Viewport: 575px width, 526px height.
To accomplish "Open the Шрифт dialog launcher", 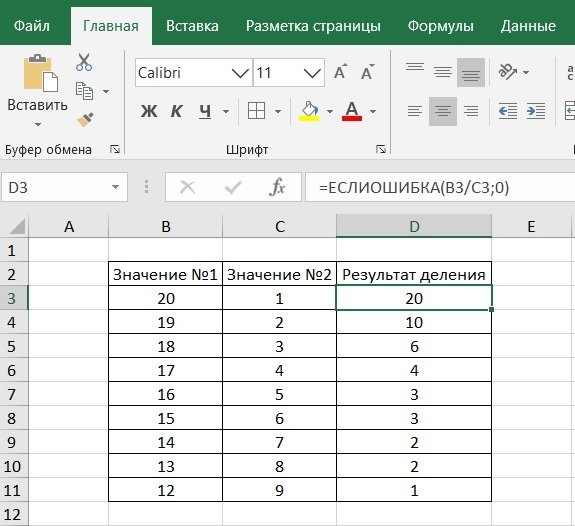I will click(381, 149).
